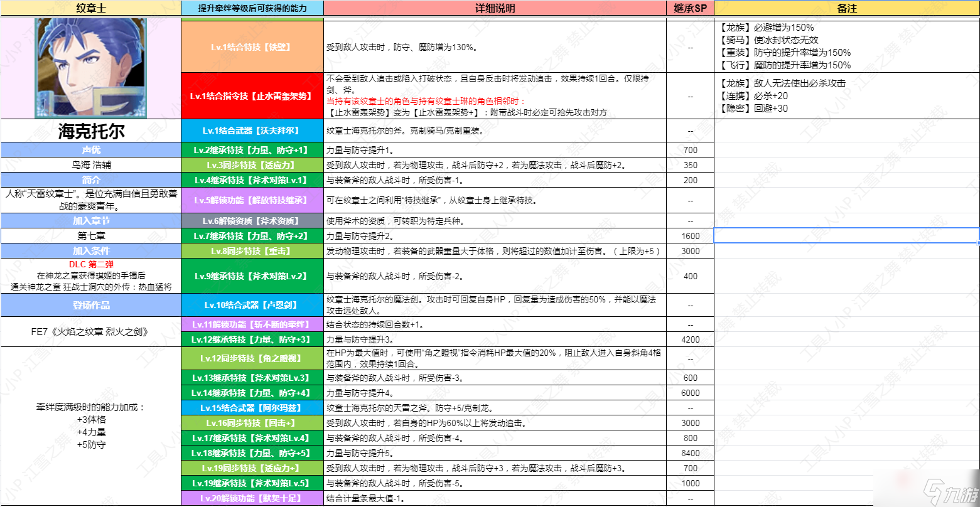Viewport: 980px width, 507px height.
Task: Click the Lv.8同步特技【重击】 cell
Action: pyautogui.click(x=252, y=251)
